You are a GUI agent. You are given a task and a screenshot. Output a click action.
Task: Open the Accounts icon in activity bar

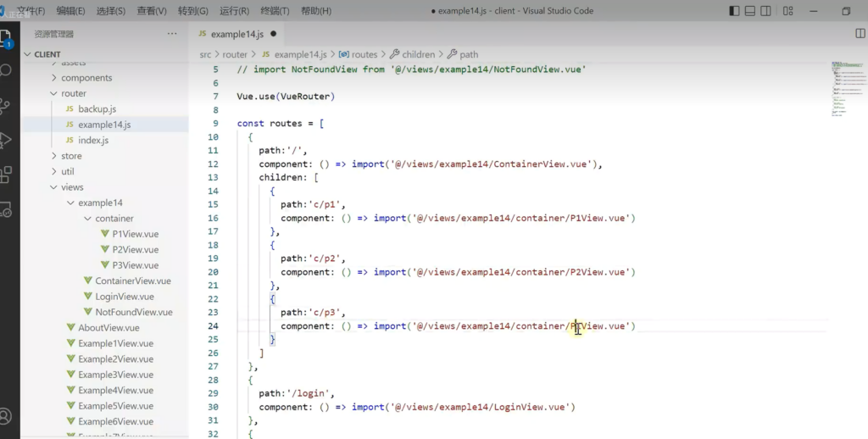(8, 416)
